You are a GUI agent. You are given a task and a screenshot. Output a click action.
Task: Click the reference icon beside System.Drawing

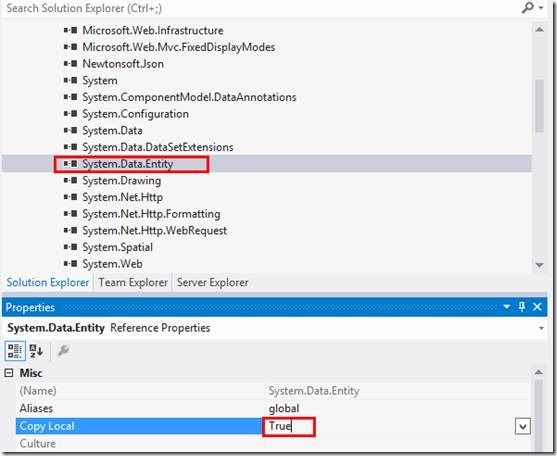pyautogui.click(x=70, y=180)
